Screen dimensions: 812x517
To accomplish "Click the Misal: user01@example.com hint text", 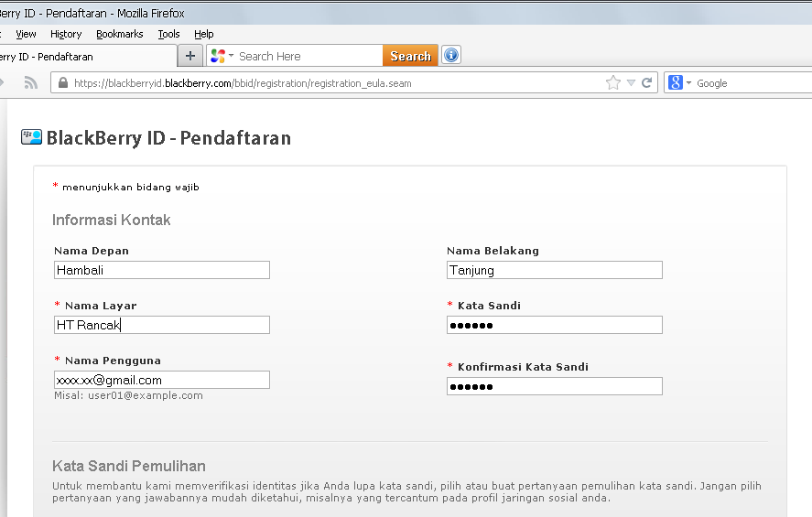I will tap(128, 395).
